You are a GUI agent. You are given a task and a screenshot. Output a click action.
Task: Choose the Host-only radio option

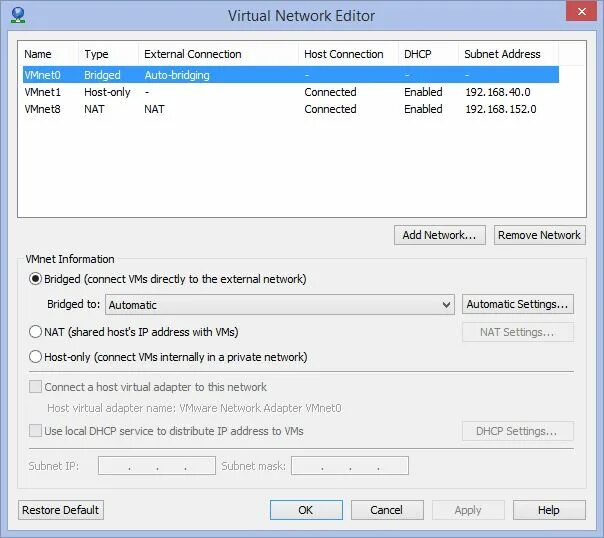coord(36,357)
